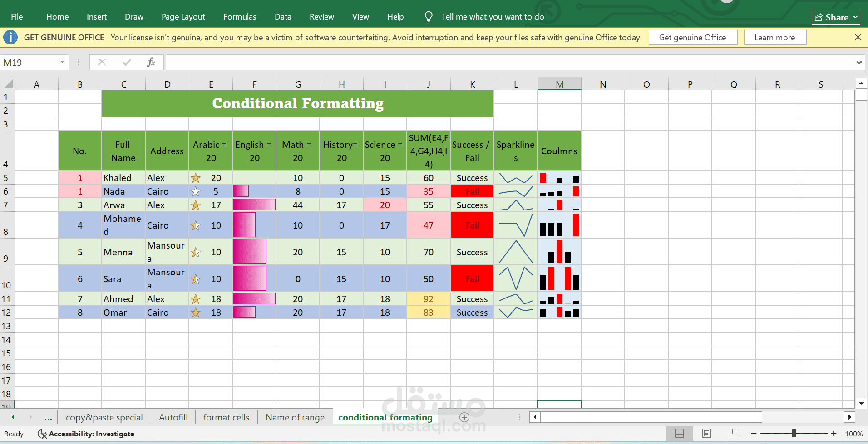Click Accessibility: Investigate status indicator
This screenshot has height=444, width=868.
[86, 434]
